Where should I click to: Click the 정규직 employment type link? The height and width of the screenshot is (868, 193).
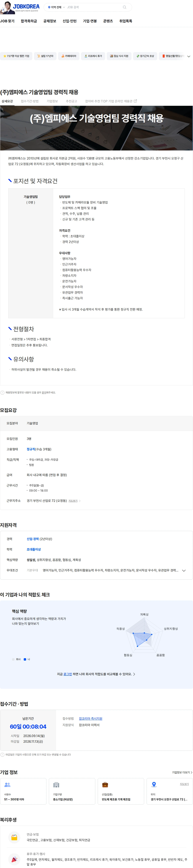(31, 449)
